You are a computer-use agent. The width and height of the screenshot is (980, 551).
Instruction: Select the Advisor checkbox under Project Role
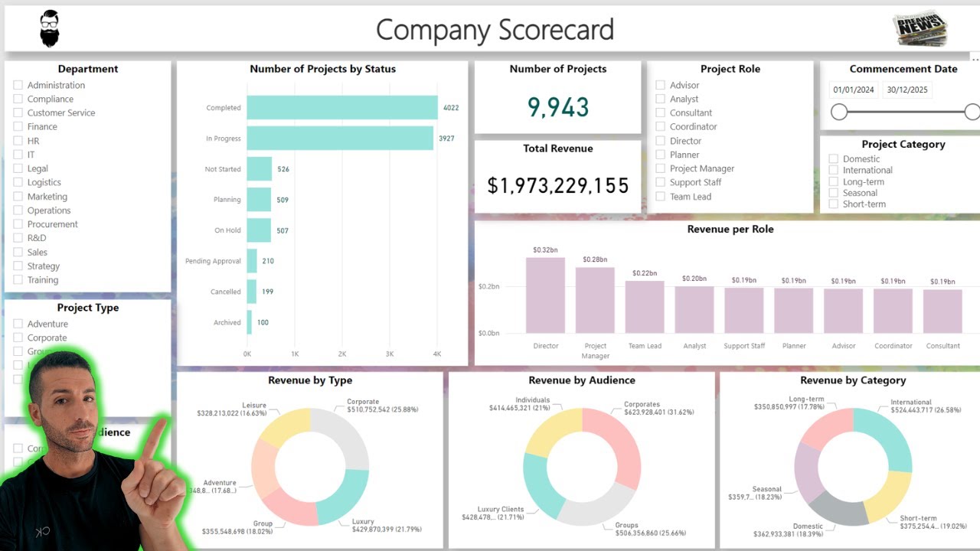pyautogui.click(x=661, y=85)
